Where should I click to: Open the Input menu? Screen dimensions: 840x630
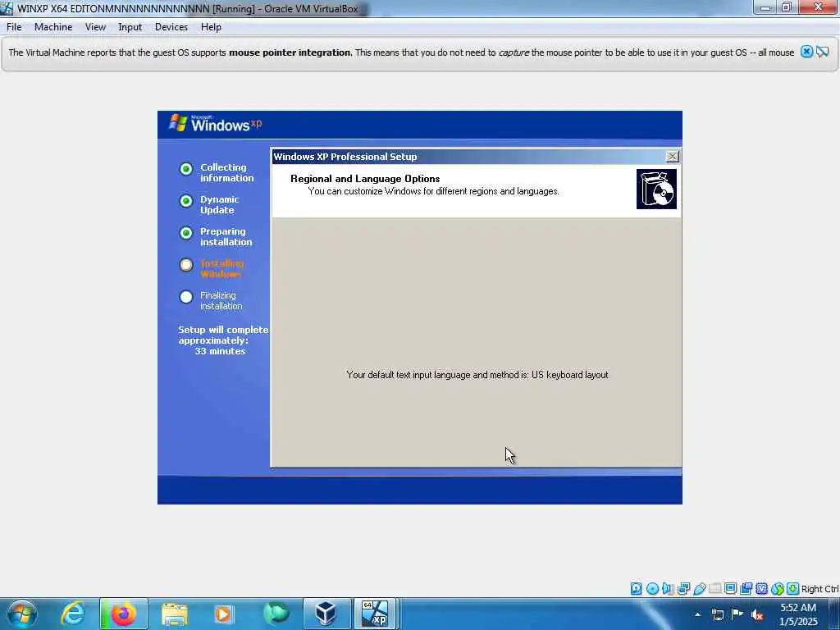[x=130, y=27]
